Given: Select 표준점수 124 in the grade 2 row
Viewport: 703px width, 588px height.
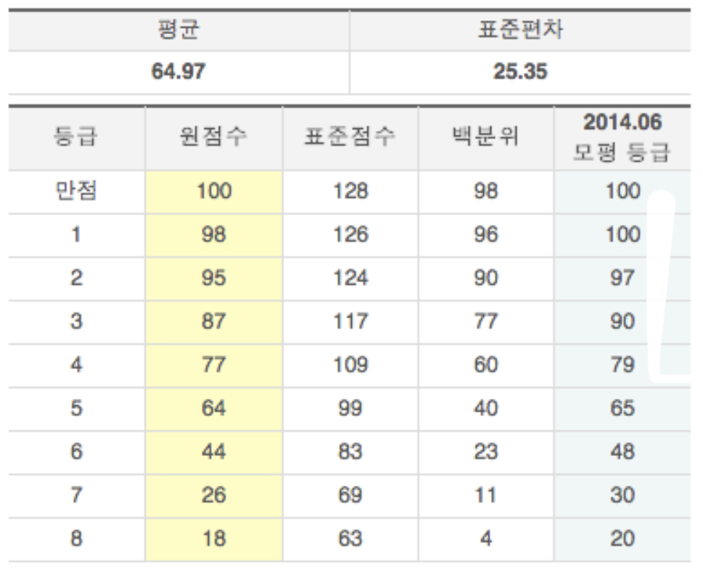Looking at the screenshot, I should (350, 278).
